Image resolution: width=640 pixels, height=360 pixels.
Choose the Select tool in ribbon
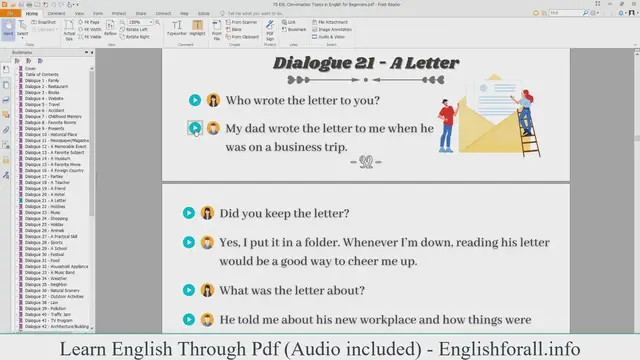pos(22,28)
